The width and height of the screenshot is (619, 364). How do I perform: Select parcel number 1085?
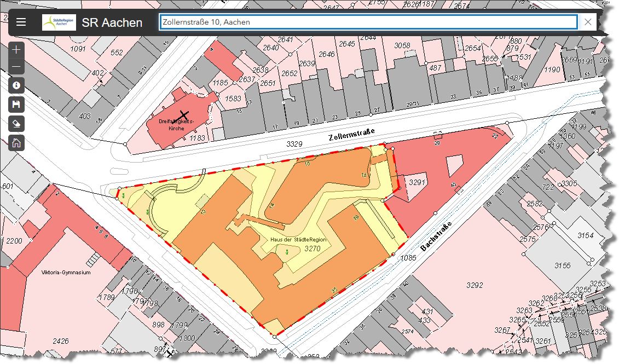408,258
